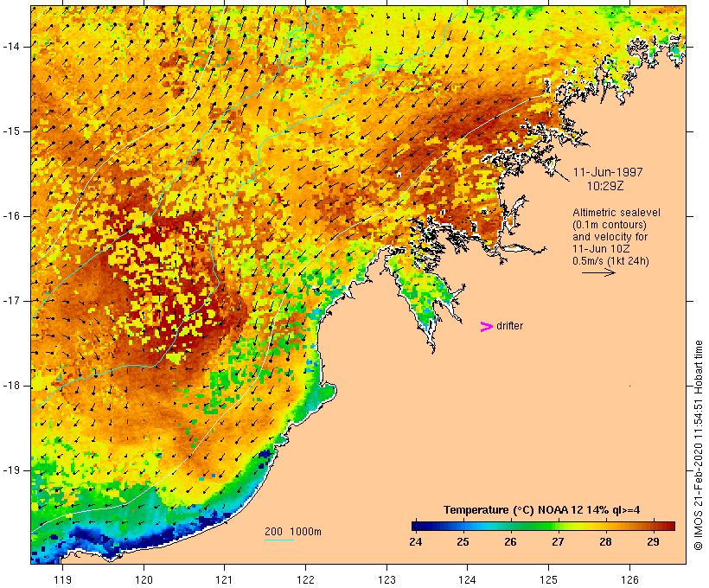The height and width of the screenshot is (588, 709).
Task: Click the '0.5m/s (1kt 24h)' label
Action: coord(610,261)
